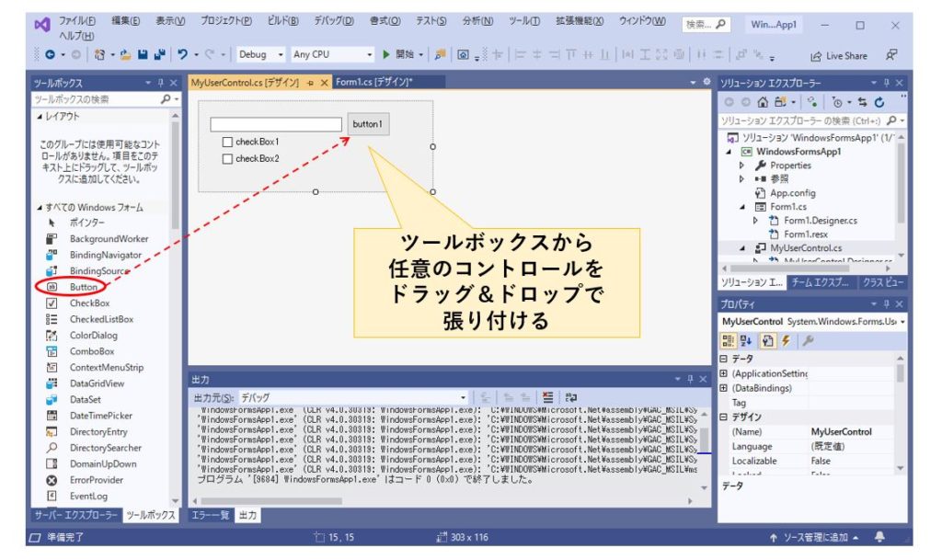Click the Live Share button
942x560 pixels.
tap(839, 56)
